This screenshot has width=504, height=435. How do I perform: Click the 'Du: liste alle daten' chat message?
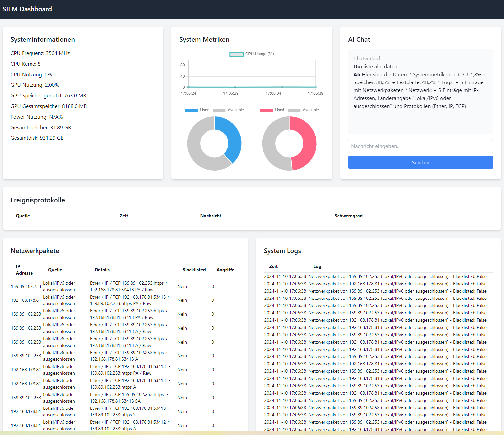[375, 66]
